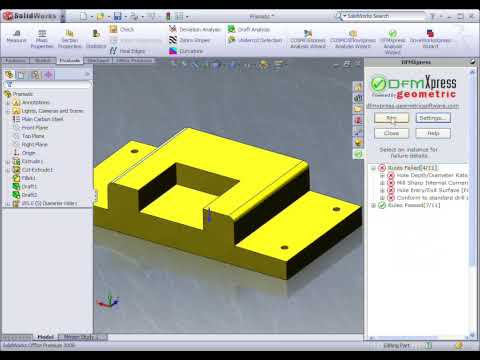The width and height of the screenshot is (480, 360).
Task: Expand the Conform to standard drill rule
Action: coord(382,198)
